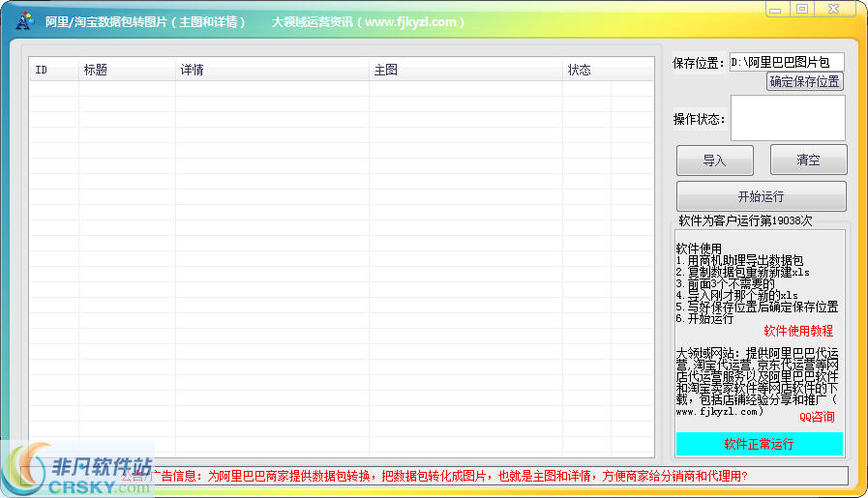Image resolution: width=868 pixels, height=498 pixels.
Task: Sort by the ID column header
Action: 53,70
